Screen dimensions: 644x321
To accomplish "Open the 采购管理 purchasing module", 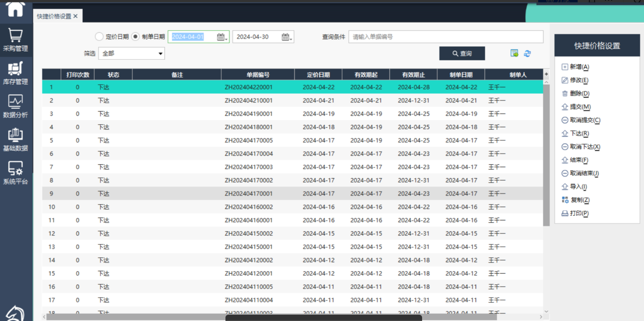I will 15,40.
